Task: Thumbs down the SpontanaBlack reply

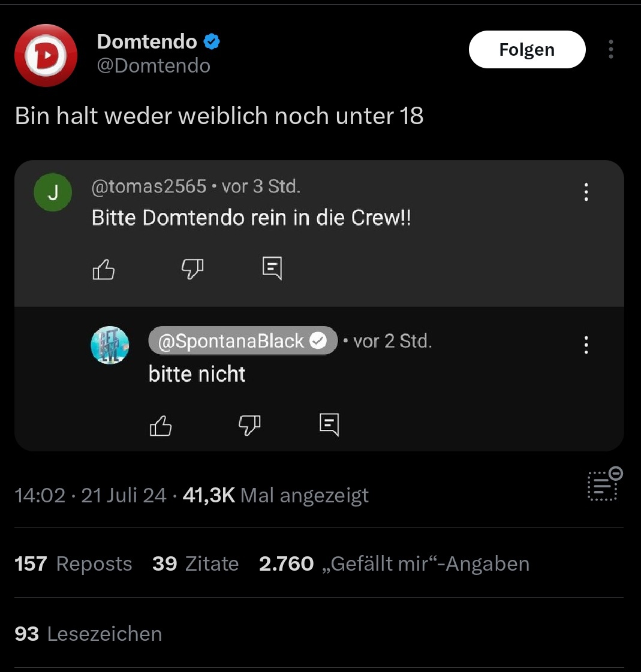Action: tap(249, 426)
